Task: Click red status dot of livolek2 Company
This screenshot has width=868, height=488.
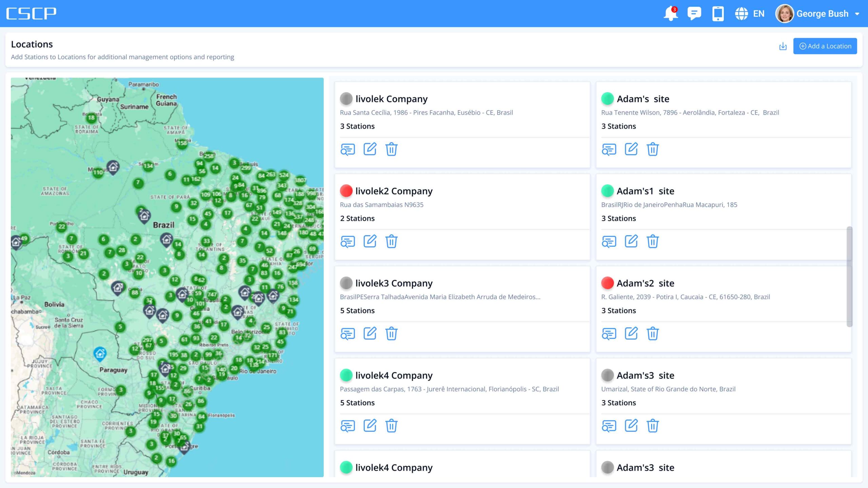Action: click(x=346, y=191)
